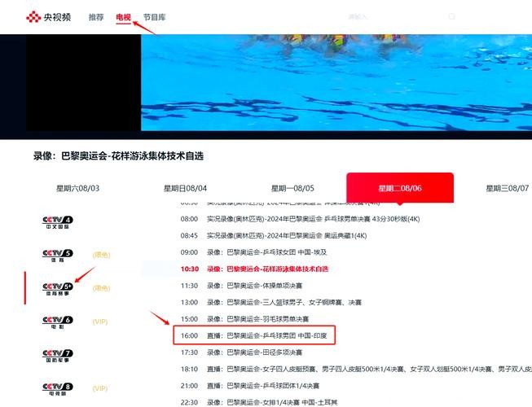Open the 推荐 tab

96,17
